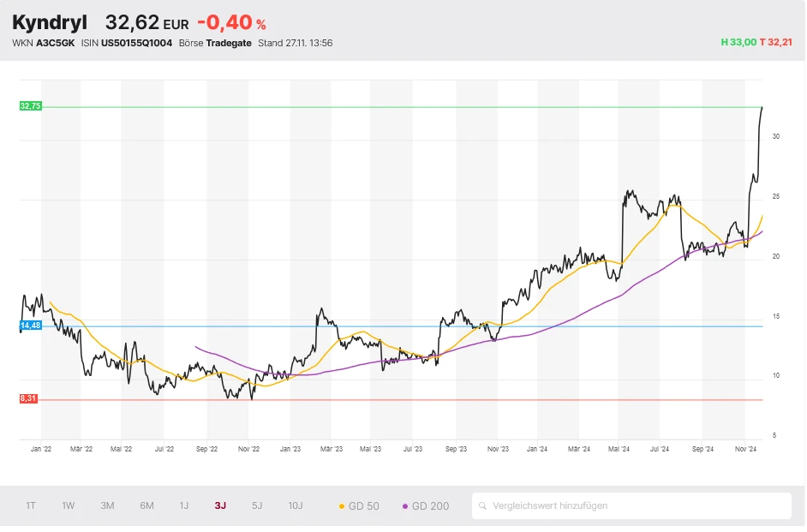Image resolution: width=807 pixels, height=532 pixels.
Task: Click the Kyndryl stock title
Action: pyautogui.click(x=50, y=22)
